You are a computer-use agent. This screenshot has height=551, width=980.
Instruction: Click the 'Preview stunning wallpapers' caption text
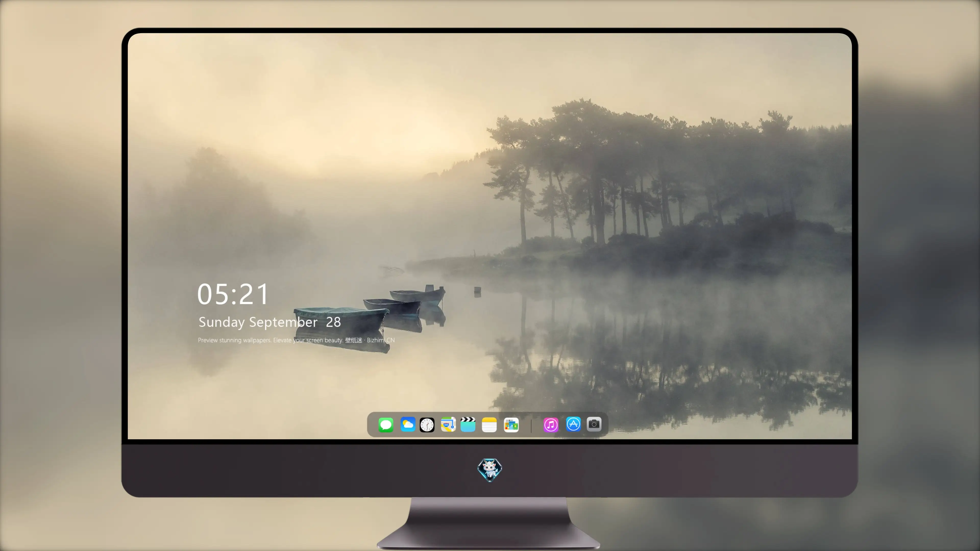pyautogui.click(x=296, y=340)
